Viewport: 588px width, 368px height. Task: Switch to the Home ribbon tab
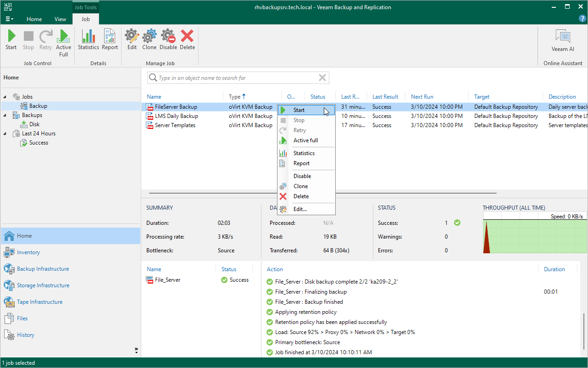tap(34, 19)
